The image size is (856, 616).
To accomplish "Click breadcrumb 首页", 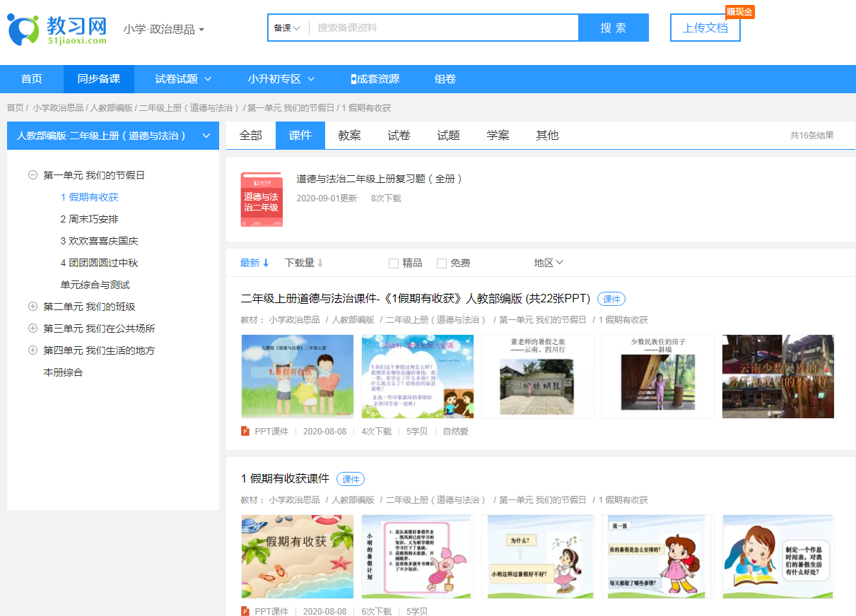I will (16, 108).
